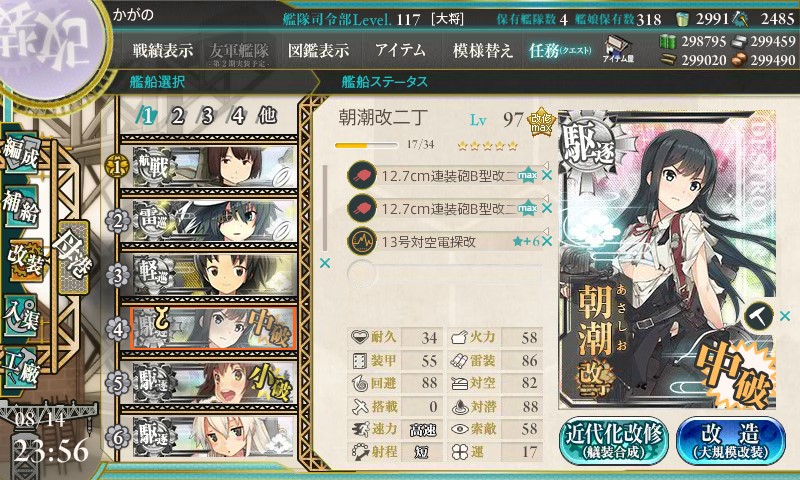Unequip all items with the side X
The image size is (800, 480).
click(324, 263)
